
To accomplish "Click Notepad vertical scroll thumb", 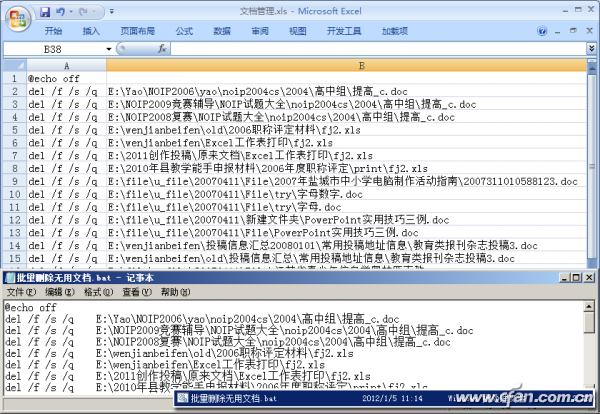I will 589,323.
